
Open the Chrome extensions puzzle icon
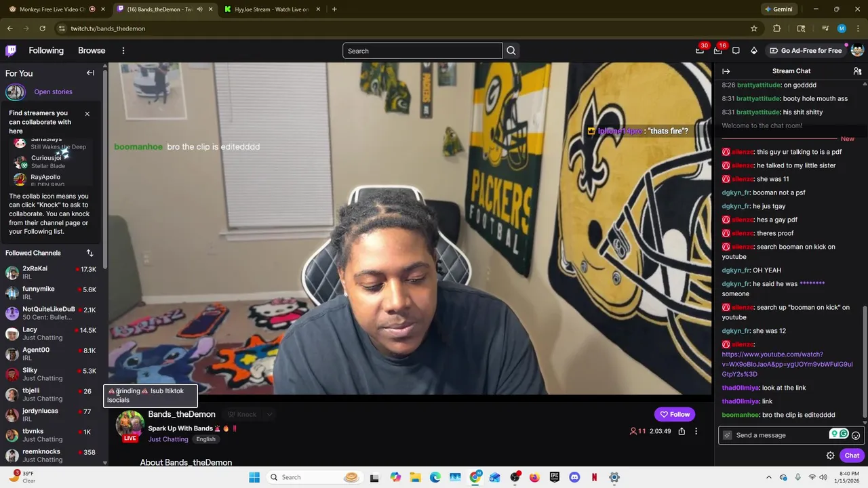777,28
